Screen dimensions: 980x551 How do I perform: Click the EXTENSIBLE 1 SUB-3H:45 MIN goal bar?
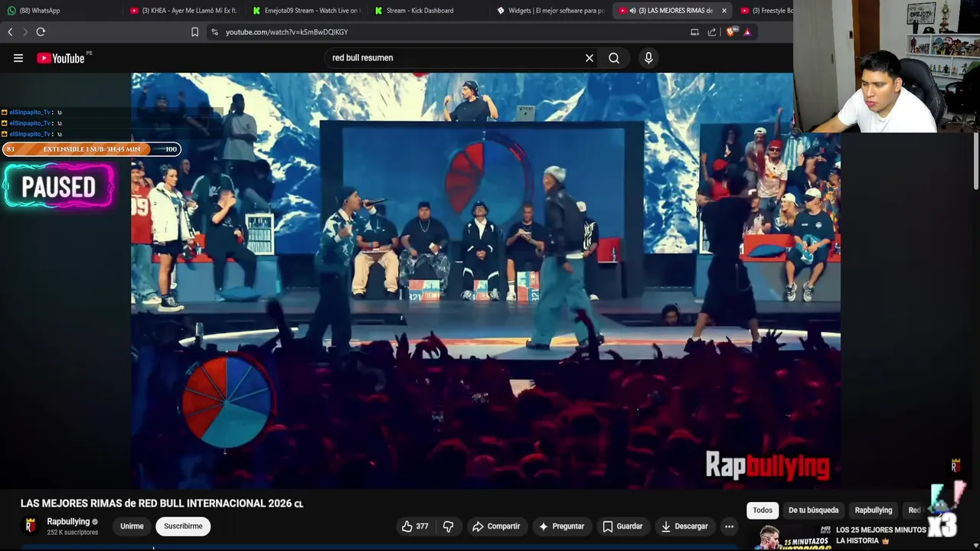[x=92, y=149]
